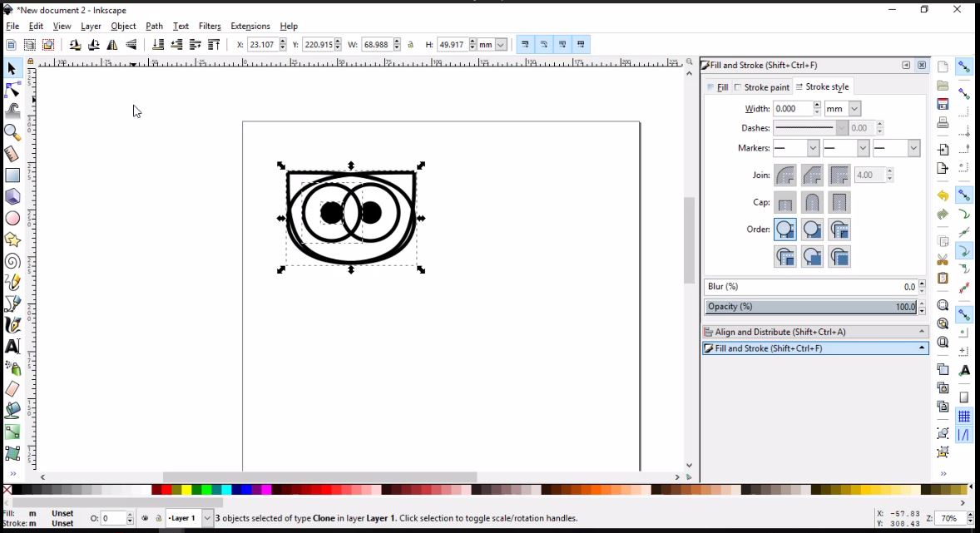Toggle scale rounded corners option
The width and height of the screenshot is (980, 533).
544,44
